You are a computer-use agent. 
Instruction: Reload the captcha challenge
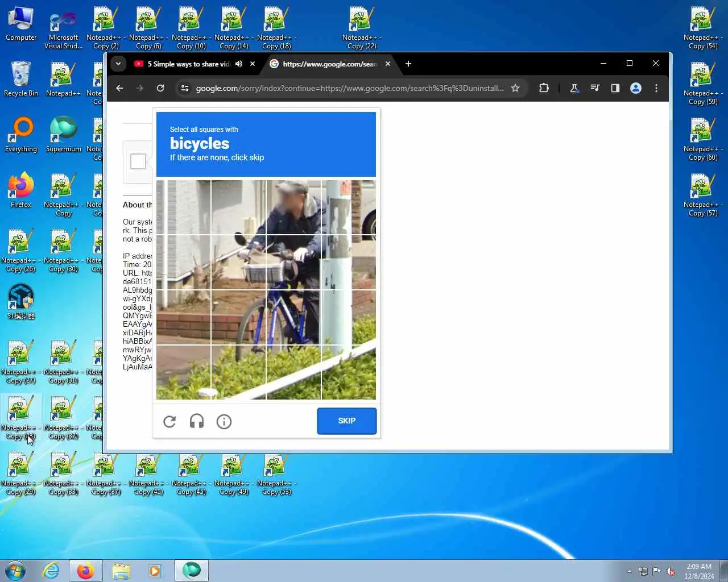[x=169, y=421]
